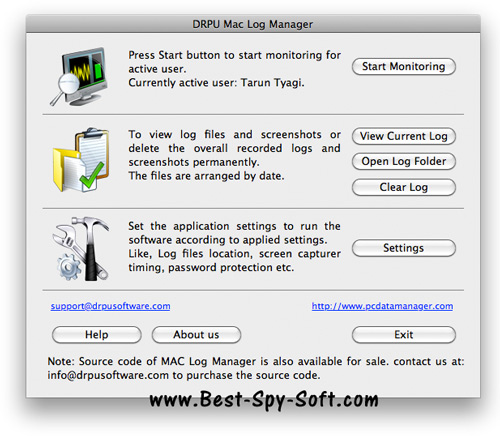Image resolution: width=500 pixels, height=436 pixels.
Task: Delete logs using Clear Log button
Action: click(x=404, y=187)
